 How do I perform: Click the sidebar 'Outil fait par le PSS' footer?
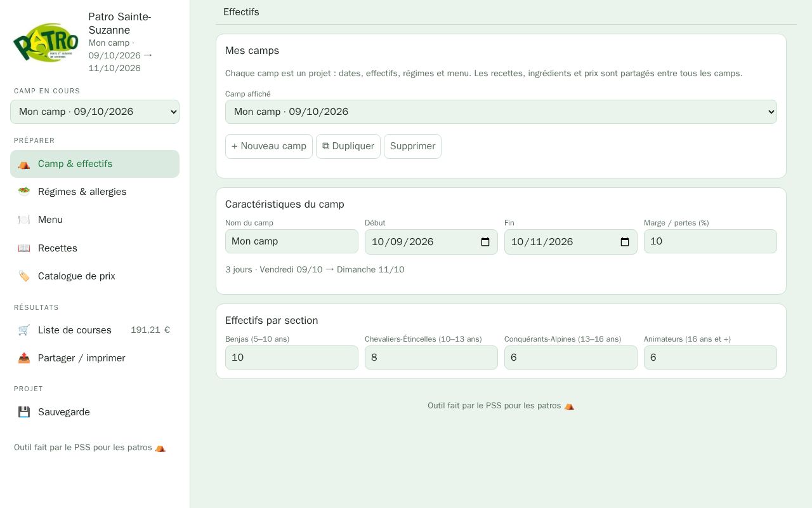(89, 448)
